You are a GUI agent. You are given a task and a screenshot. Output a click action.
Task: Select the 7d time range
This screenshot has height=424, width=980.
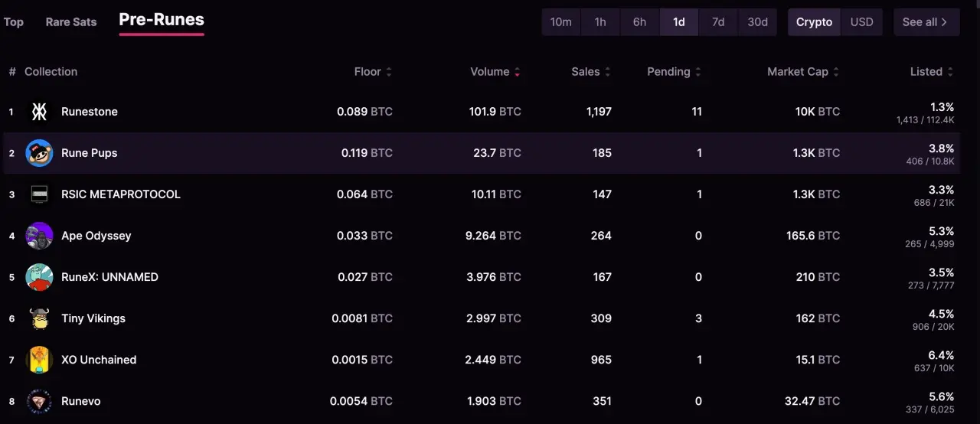(718, 22)
